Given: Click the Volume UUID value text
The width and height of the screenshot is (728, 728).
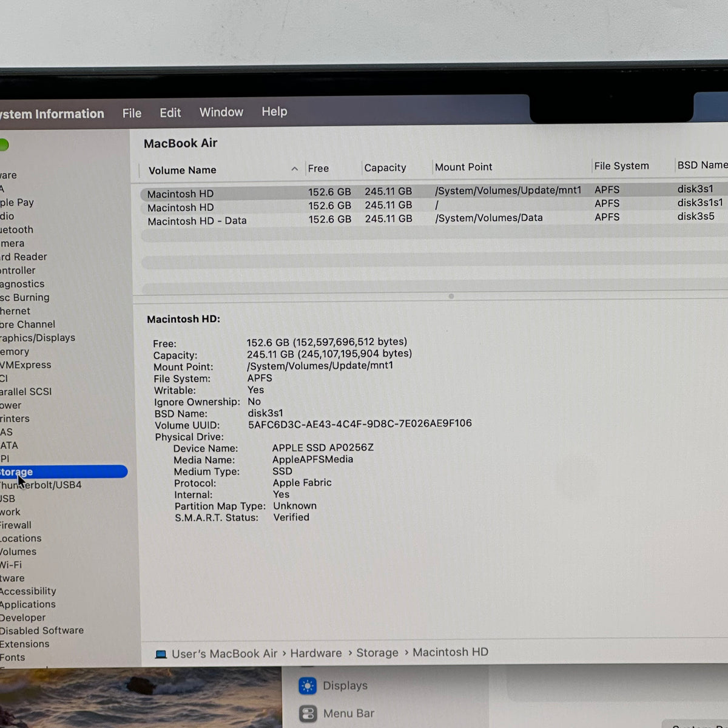Looking at the screenshot, I should click(x=360, y=424).
